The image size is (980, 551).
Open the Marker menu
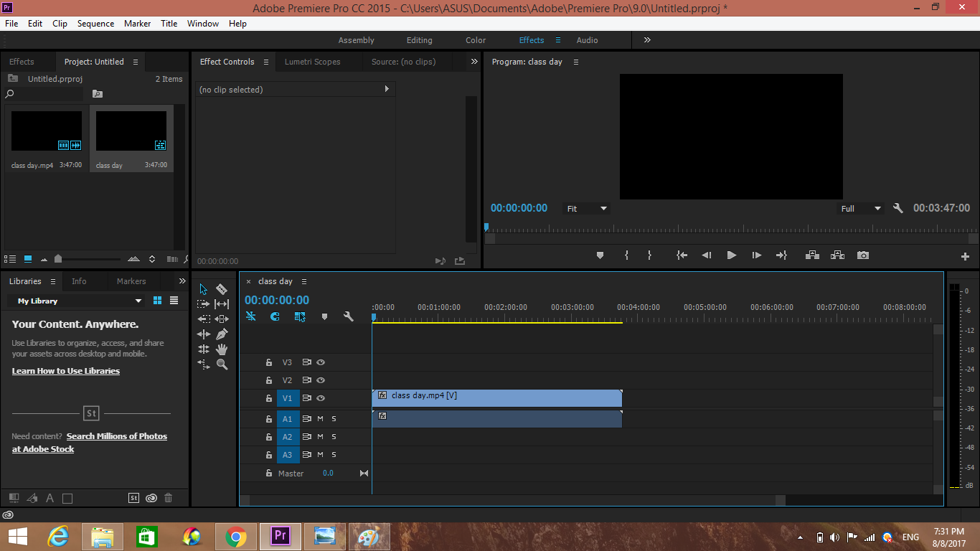click(x=137, y=24)
